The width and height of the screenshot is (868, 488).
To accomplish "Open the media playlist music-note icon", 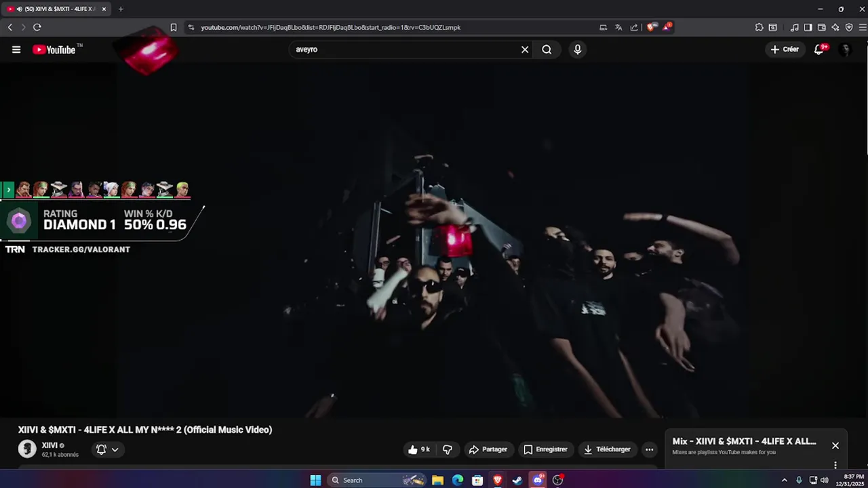I will [794, 27].
